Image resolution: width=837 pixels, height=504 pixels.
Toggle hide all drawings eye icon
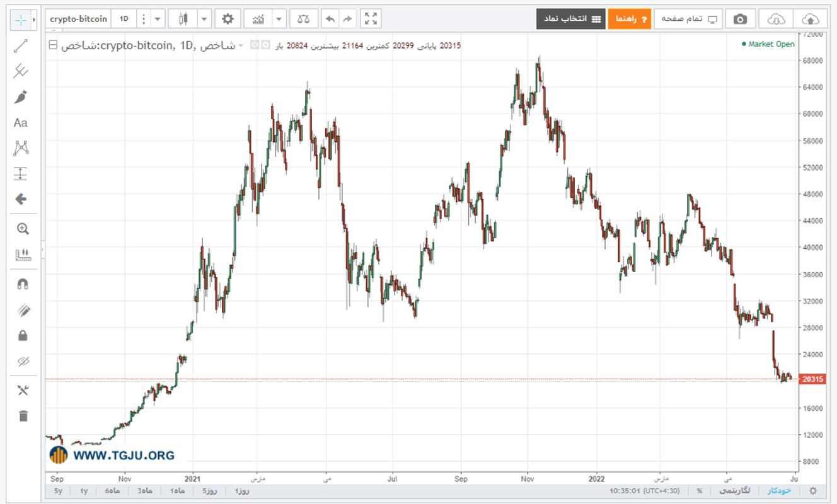tap(23, 361)
